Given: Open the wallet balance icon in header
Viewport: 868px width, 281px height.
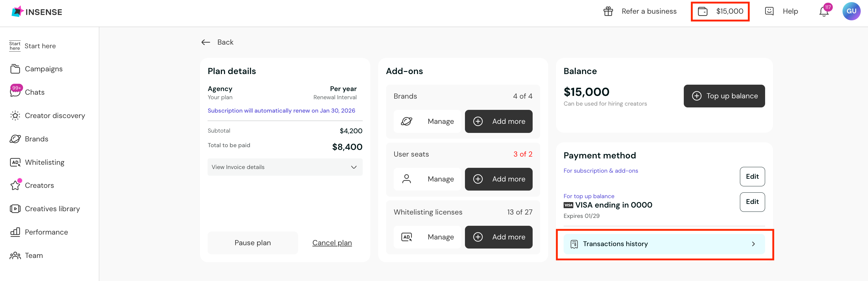Looking at the screenshot, I should coord(702,12).
